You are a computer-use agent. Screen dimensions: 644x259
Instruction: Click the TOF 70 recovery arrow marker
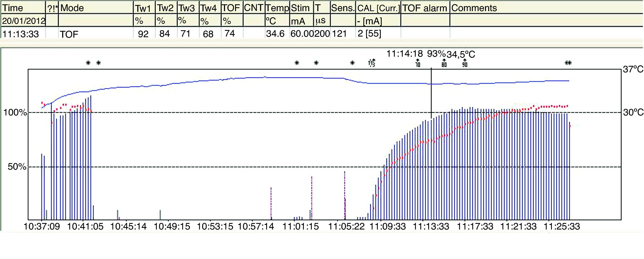pyautogui.click(x=418, y=63)
